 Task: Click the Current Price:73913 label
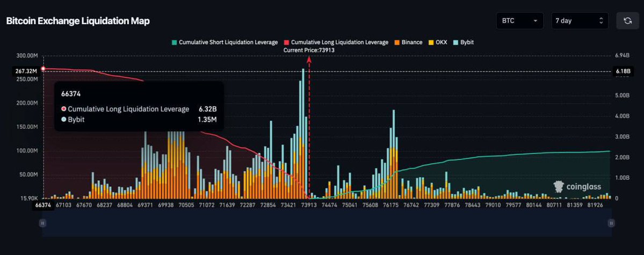(309, 50)
